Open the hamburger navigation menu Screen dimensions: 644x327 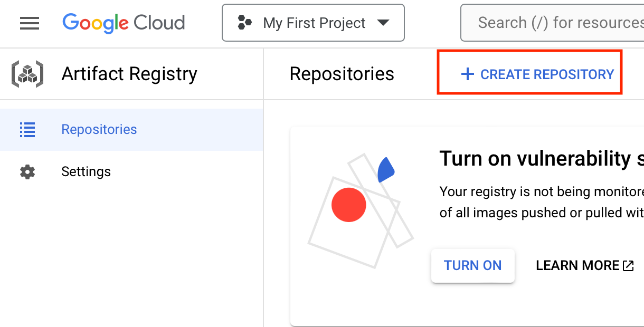coord(30,23)
